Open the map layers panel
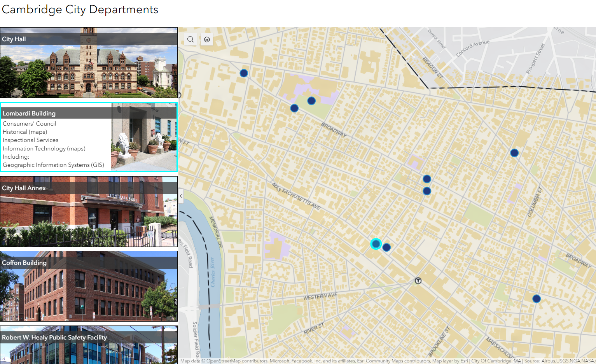This screenshot has height=364, width=596. pyautogui.click(x=207, y=39)
